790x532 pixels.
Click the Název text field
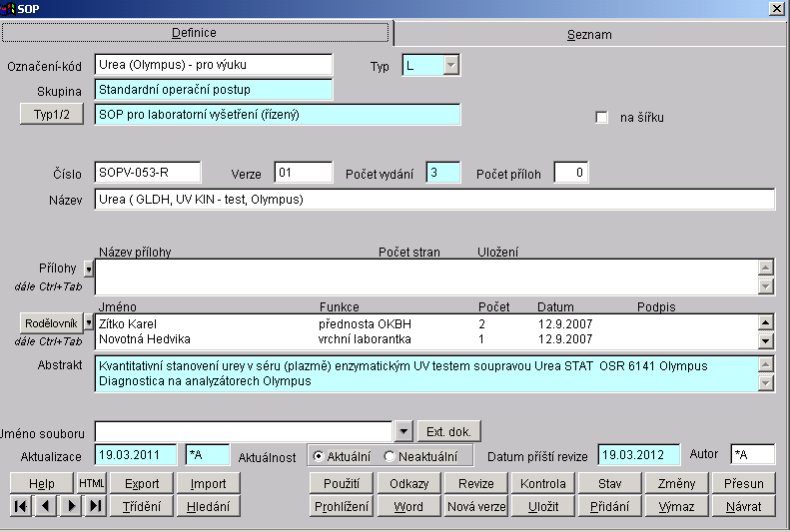(434, 200)
